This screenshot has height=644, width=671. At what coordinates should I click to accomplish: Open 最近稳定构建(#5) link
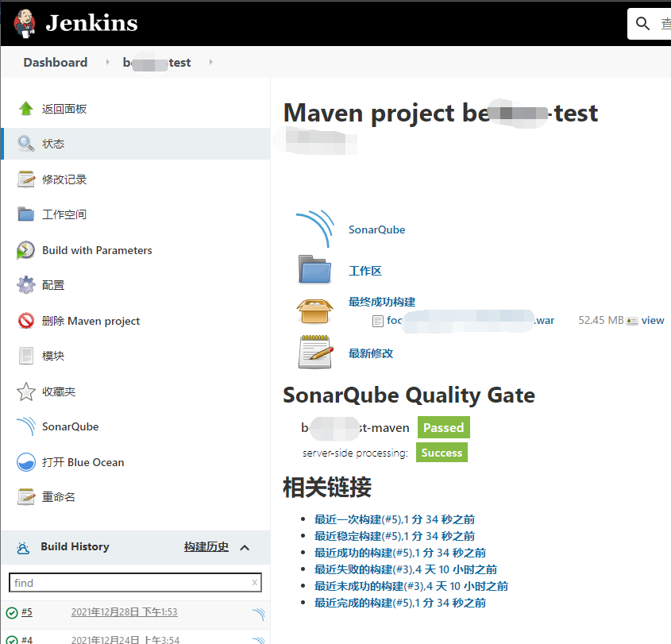click(395, 536)
